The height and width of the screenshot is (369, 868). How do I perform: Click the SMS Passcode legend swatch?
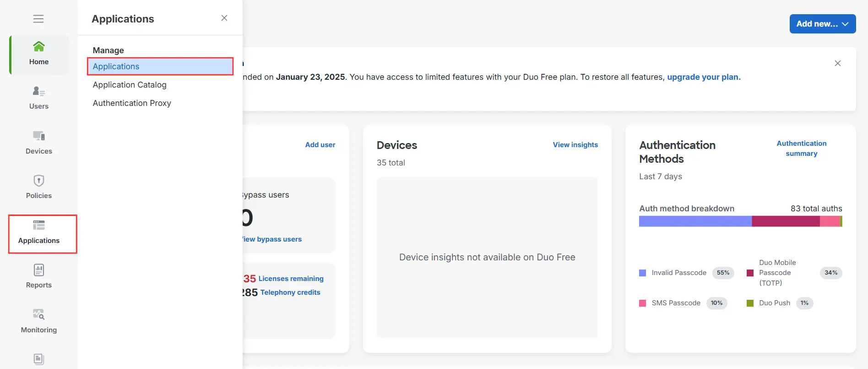tap(643, 303)
